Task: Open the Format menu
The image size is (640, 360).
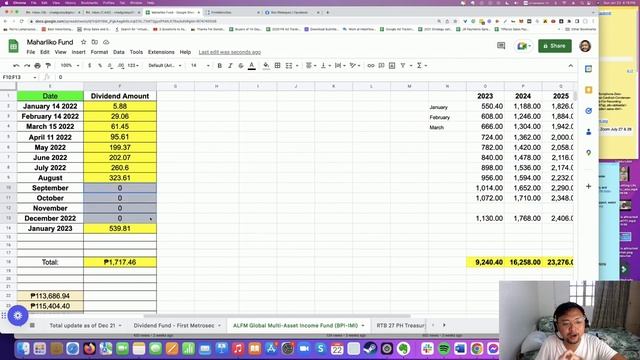Action: coord(99,52)
